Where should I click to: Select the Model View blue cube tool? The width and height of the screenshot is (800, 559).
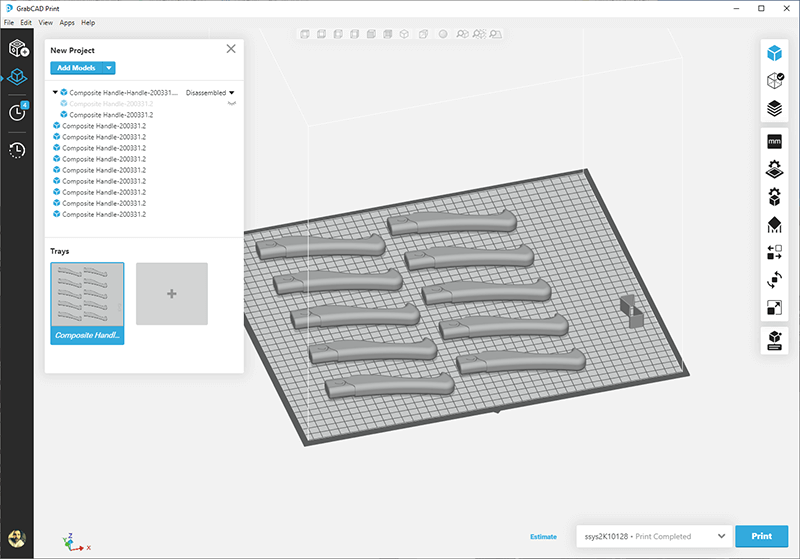[x=773, y=53]
